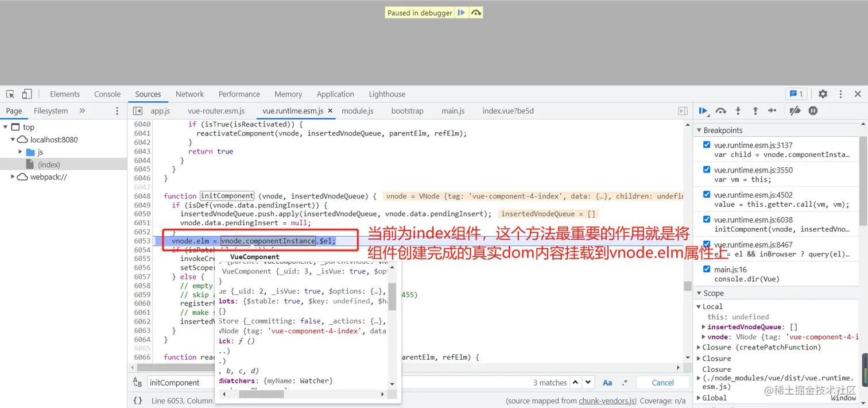Open the app.js file tab
This screenshot has height=408, width=868.
click(x=160, y=111)
